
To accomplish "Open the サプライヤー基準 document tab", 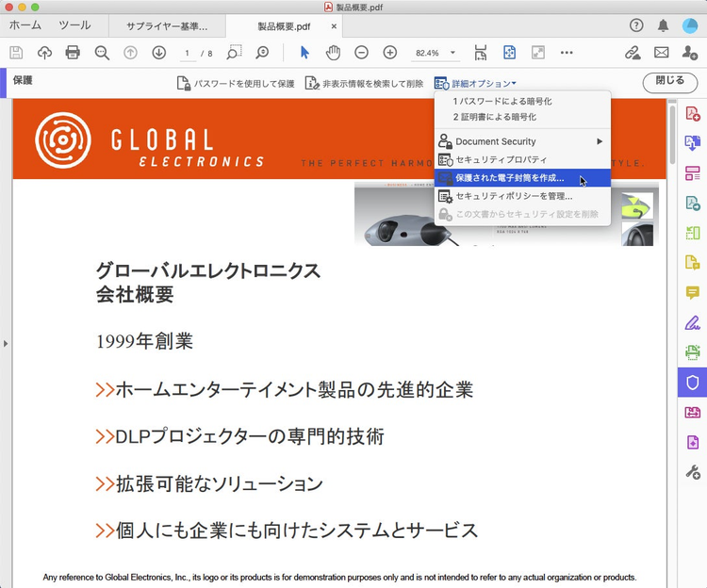I will click(167, 26).
